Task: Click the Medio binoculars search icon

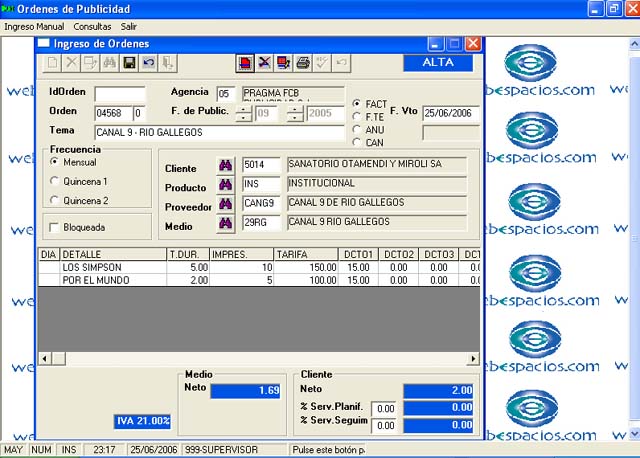Action: coord(225,223)
